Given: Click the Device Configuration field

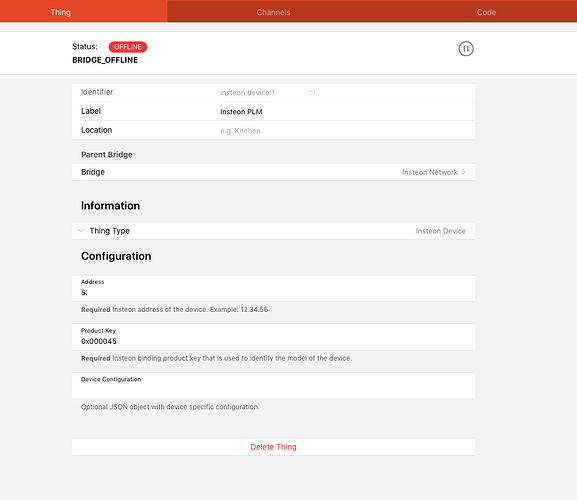Looking at the screenshot, I should 273,386.
